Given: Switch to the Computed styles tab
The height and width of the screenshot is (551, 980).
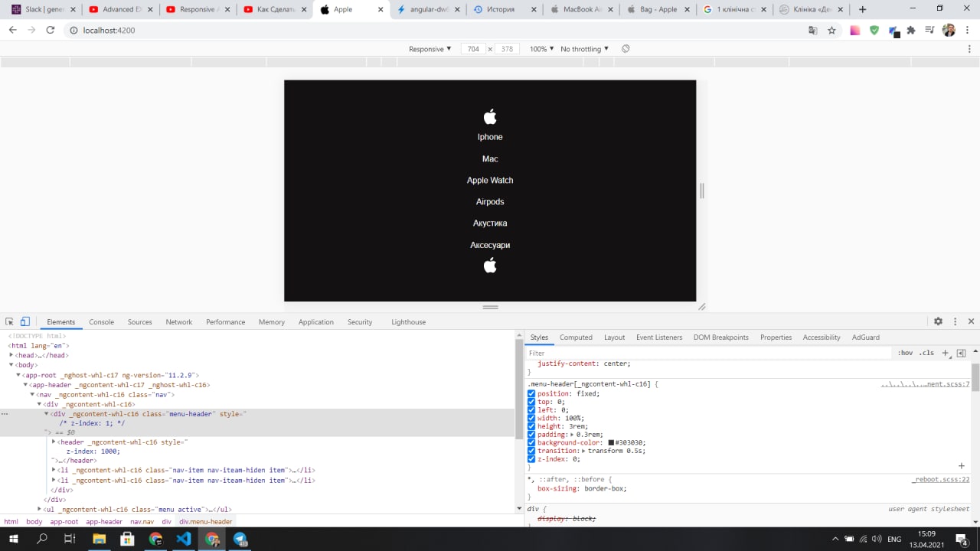Looking at the screenshot, I should tap(576, 337).
